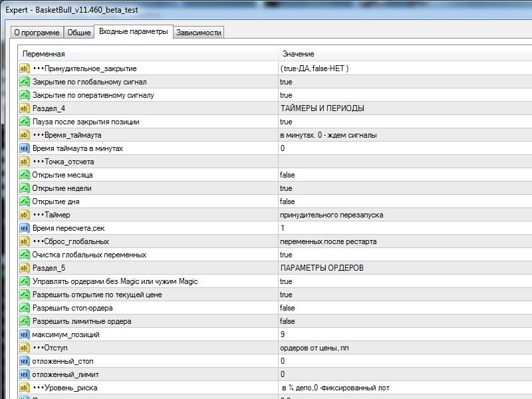The width and height of the screenshot is (532, 399).
Task: Click boolean icon next to Закрытие по глобальному сигнал
Action: click(25, 82)
